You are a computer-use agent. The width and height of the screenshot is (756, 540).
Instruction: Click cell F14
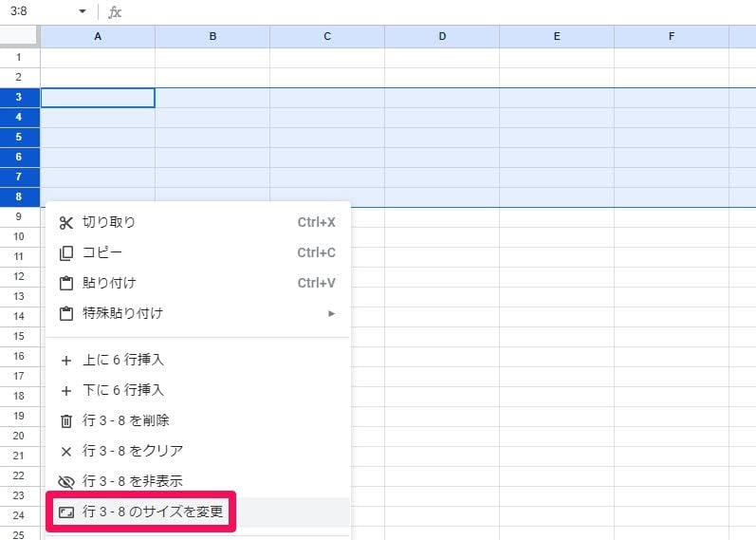point(672,317)
